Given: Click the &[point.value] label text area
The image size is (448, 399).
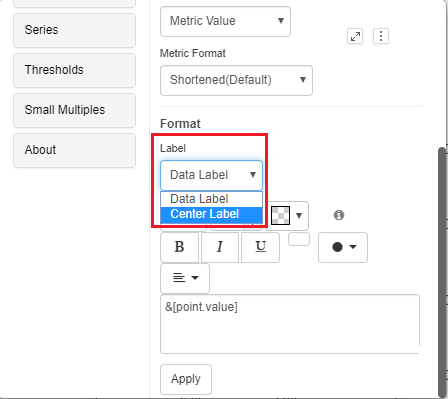Looking at the screenshot, I should [290, 324].
